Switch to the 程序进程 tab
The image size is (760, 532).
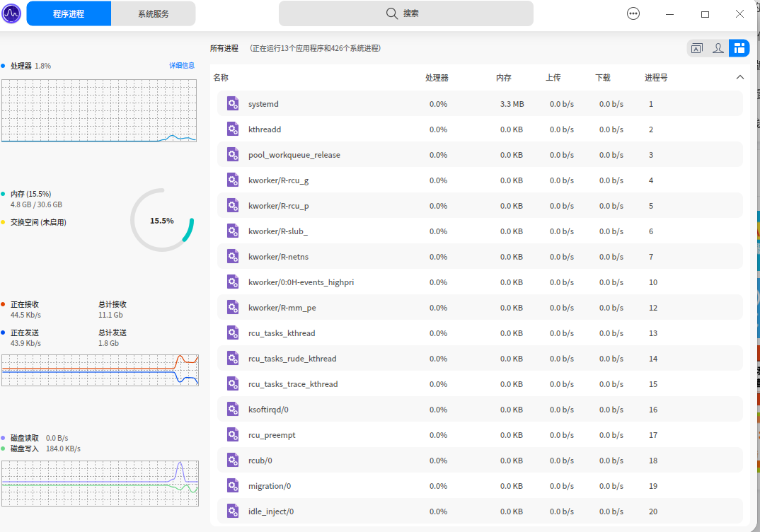69,13
